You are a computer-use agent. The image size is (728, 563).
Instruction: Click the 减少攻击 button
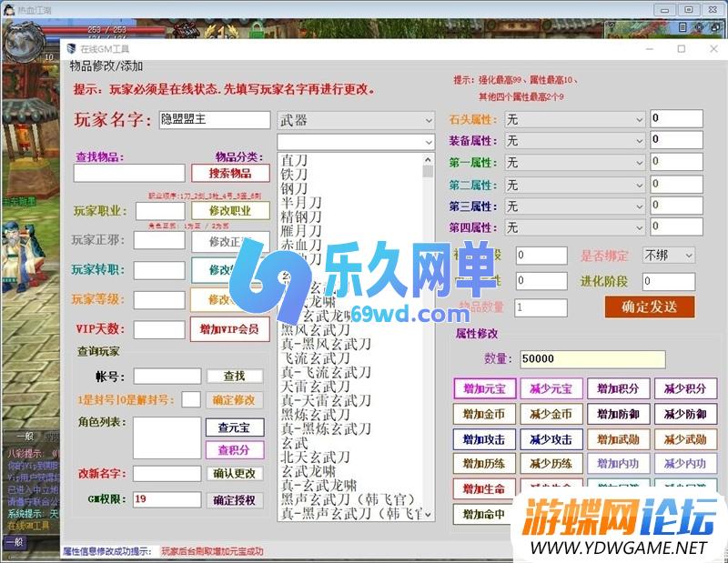[551, 439]
